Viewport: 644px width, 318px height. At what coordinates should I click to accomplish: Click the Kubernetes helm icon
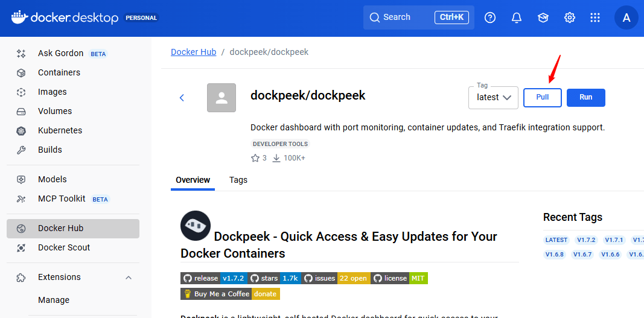pyautogui.click(x=21, y=131)
